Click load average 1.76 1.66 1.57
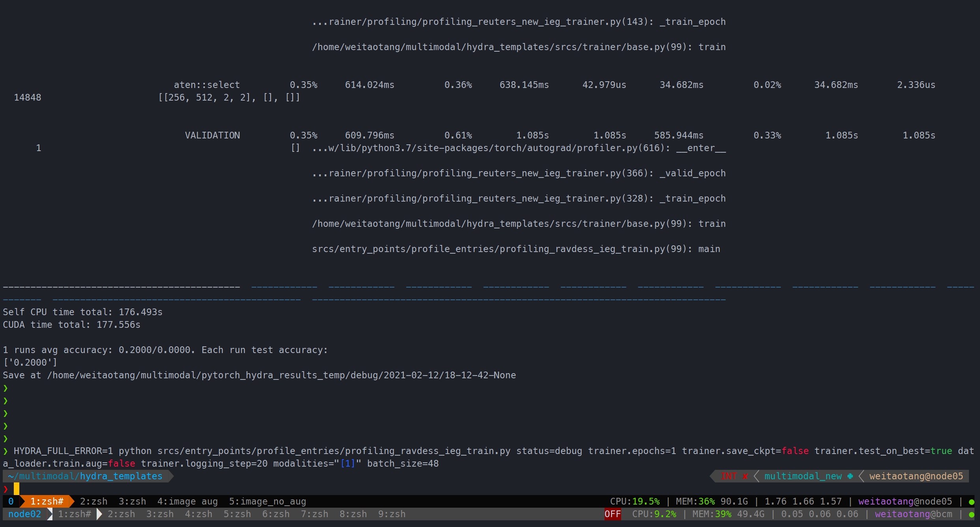Viewport: 980px width, 527px height. point(803,501)
